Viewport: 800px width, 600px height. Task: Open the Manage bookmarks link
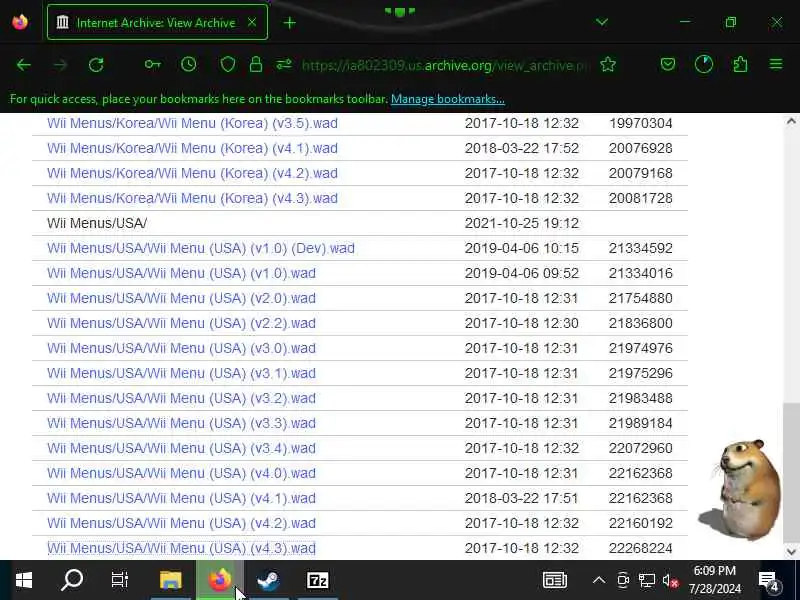click(448, 99)
